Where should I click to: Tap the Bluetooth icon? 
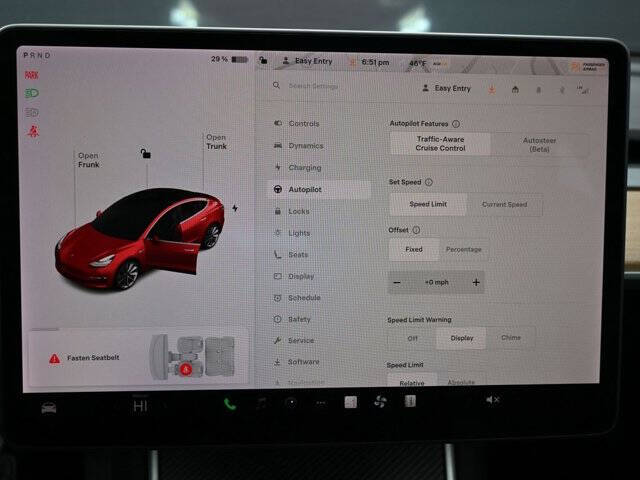pyautogui.click(x=562, y=90)
